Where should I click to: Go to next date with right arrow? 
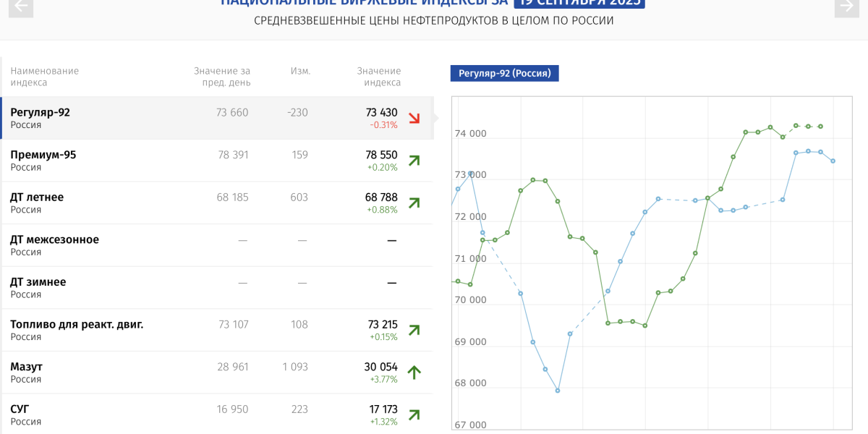846,7
